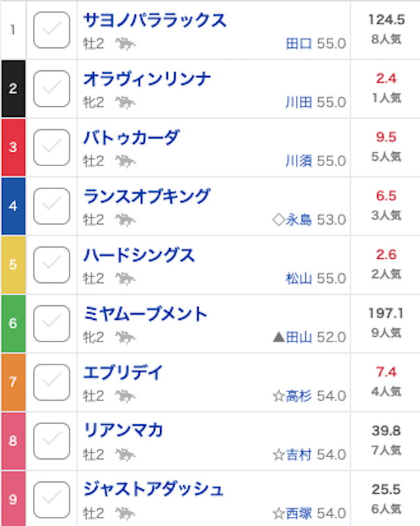The height and width of the screenshot is (526, 420).
Task: Check the box for サヨノパララックス
Action: [52, 30]
